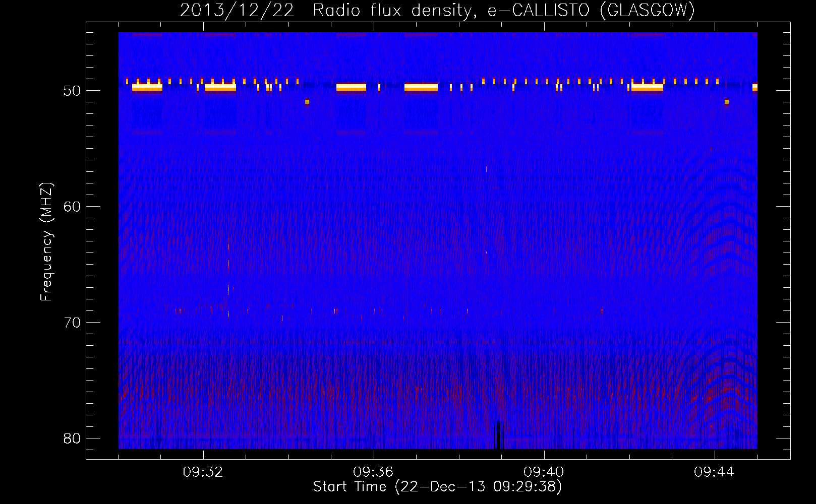Click the dark vertical dropout near 80 MHz
The width and height of the screenshot is (816, 504).
[x=499, y=435]
